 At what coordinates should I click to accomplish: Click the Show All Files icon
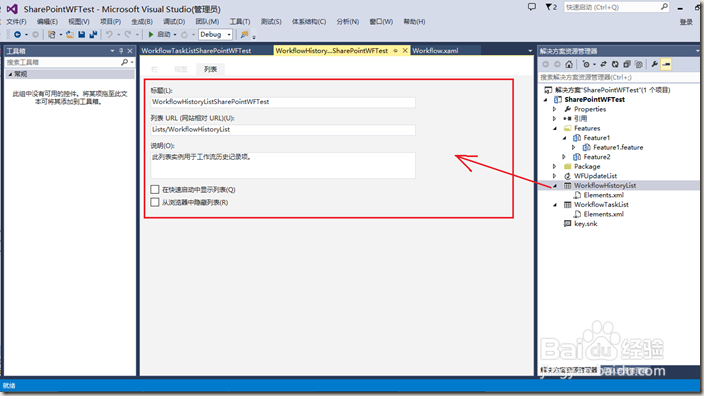(x=638, y=64)
